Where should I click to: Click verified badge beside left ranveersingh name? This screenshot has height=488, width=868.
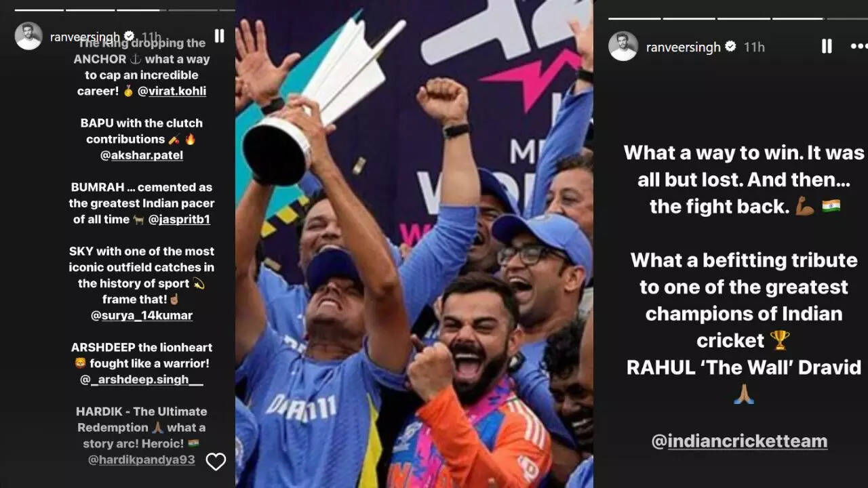click(x=128, y=36)
